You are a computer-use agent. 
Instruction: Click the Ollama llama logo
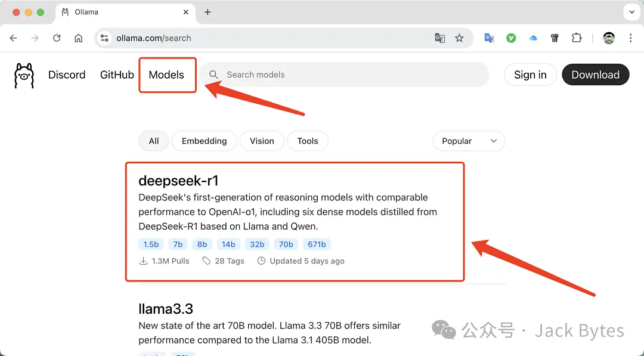(23, 75)
